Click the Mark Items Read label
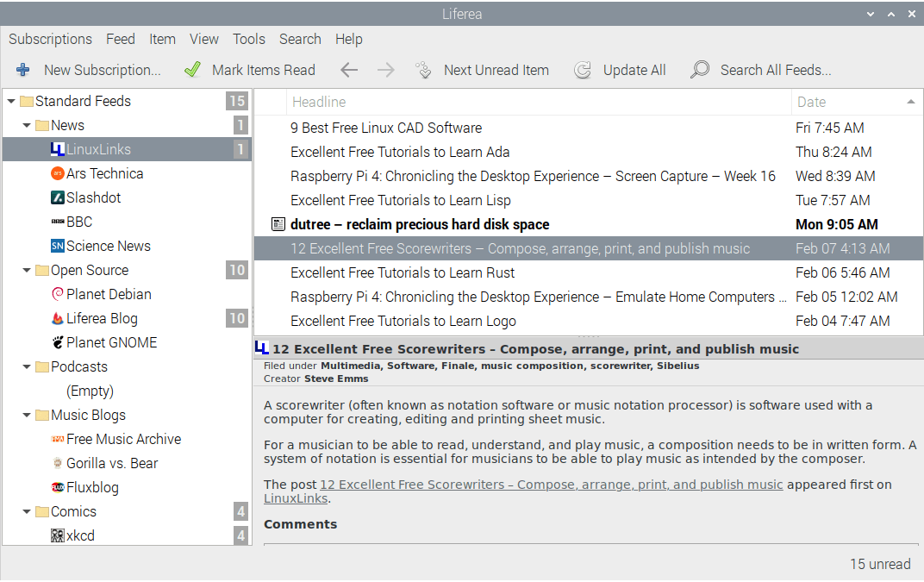This screenshot has height=582, width=924. coord(264,70)
